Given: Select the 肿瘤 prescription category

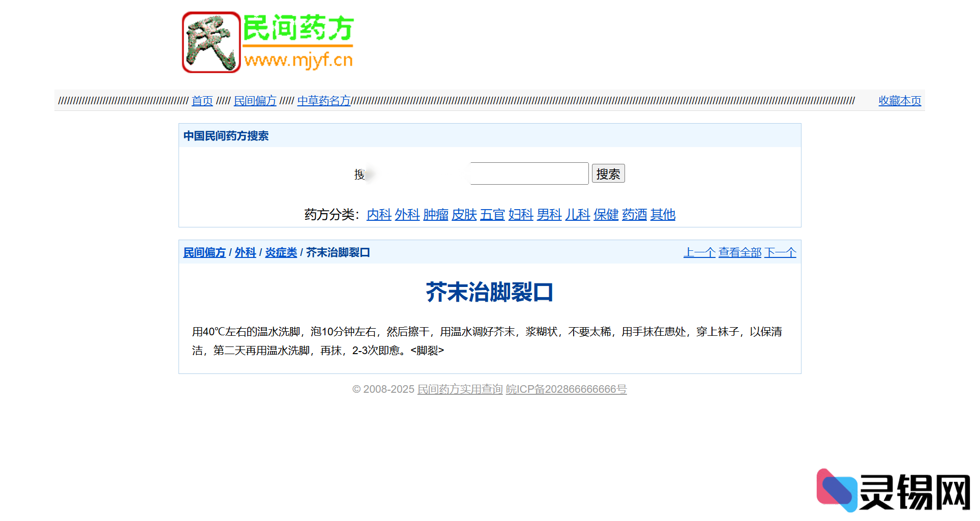Looking at the screenshot, I should 435,215.
